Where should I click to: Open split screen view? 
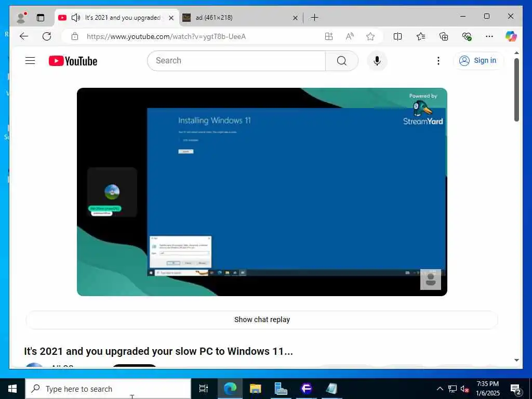[397, 36]
